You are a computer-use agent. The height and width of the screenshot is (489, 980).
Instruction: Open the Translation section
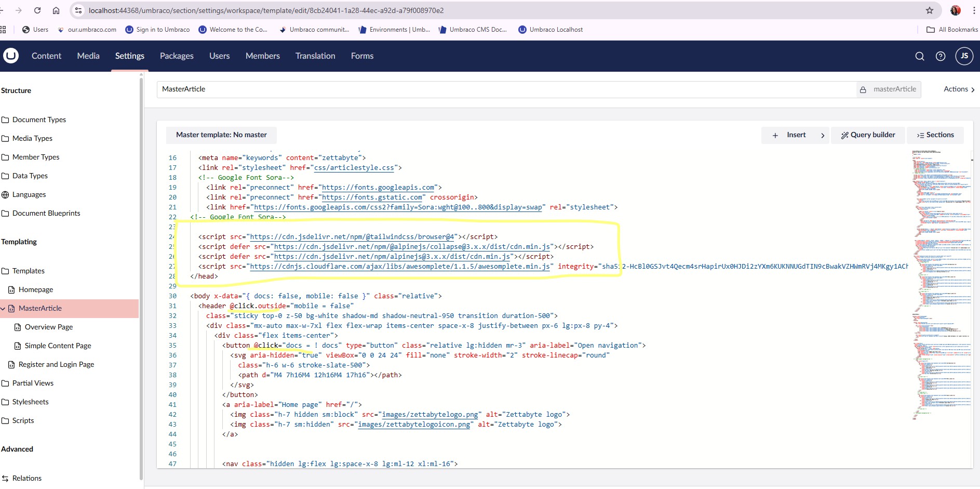click(x=315, y=56)
